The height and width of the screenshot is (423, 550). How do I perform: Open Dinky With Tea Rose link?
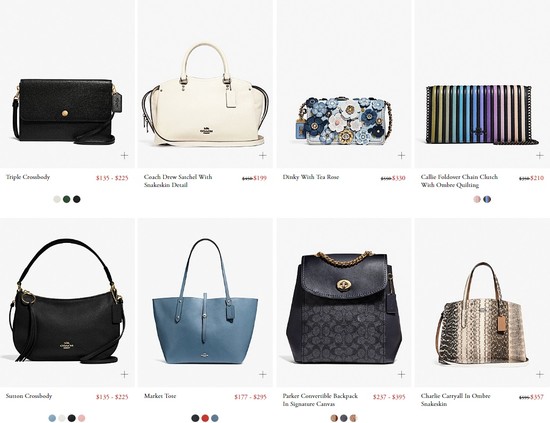click(311, 177)
